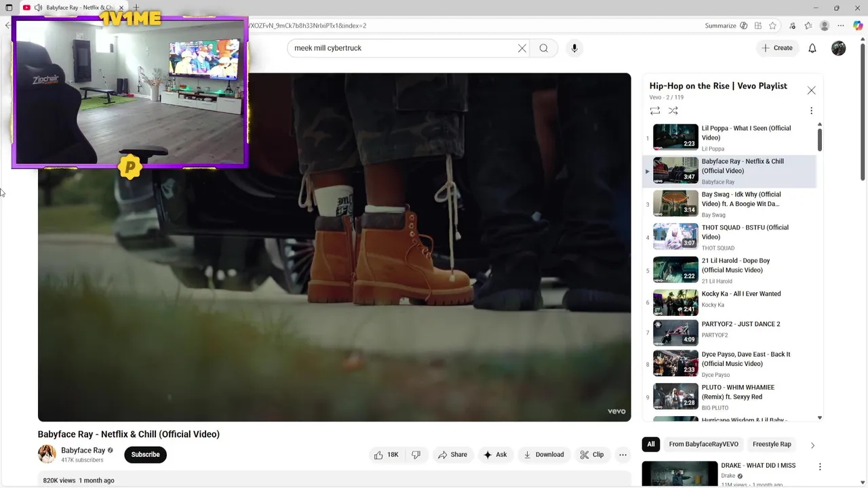
Task: Click the Vevo playlist owner link
Action: point(655,98)
